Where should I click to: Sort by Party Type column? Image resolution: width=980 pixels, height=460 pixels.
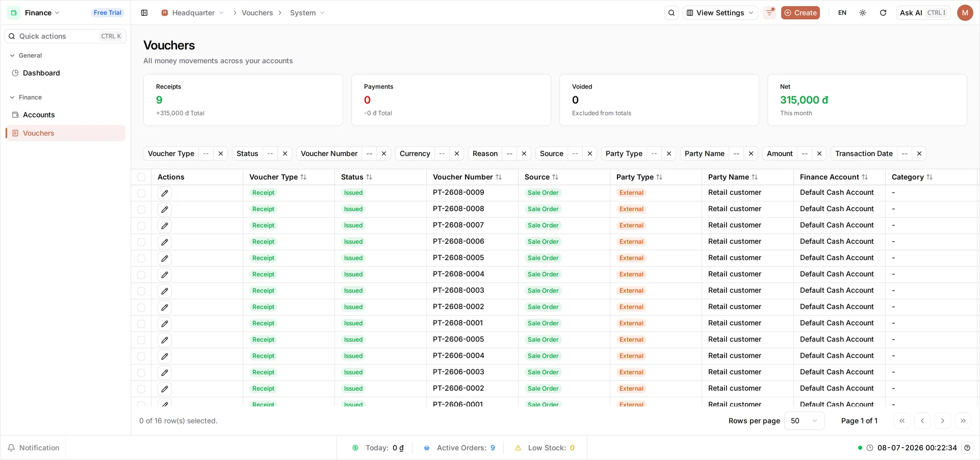pyautogui.click(x=639, y=177)
